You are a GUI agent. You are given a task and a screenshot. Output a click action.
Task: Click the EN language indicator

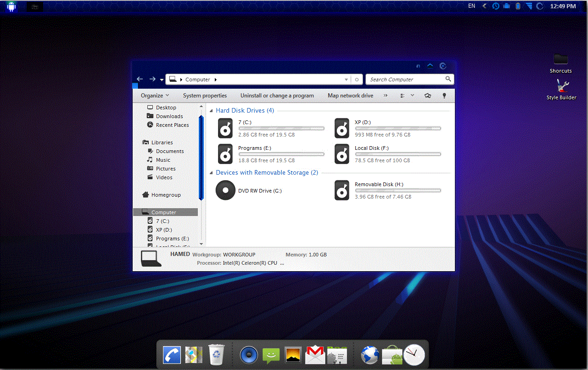click(x=472, y=6)
